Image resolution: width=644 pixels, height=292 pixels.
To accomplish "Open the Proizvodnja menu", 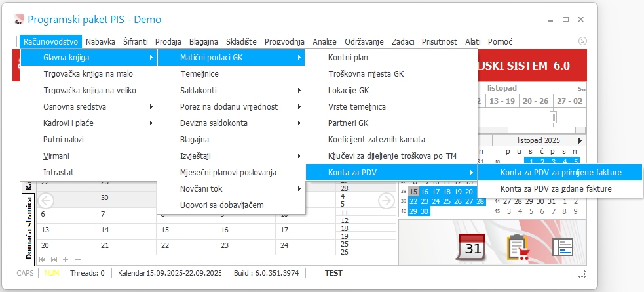I will (284, 41).
